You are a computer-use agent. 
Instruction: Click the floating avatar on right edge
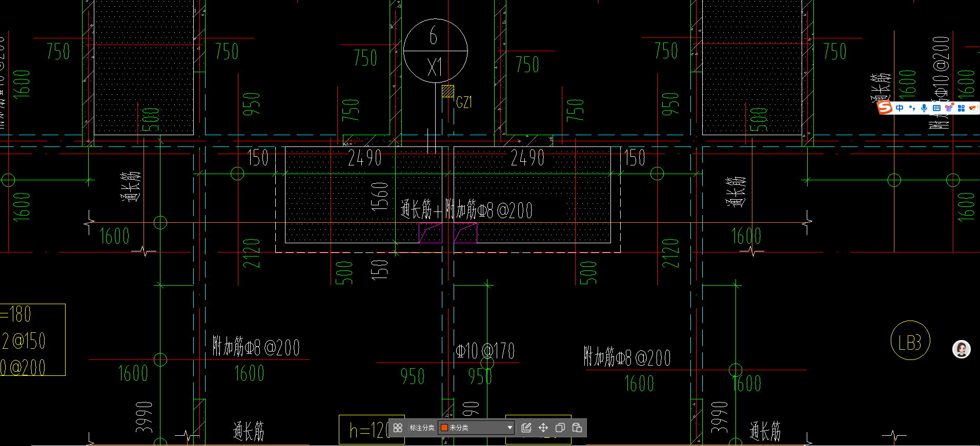(x=962, y=349)
